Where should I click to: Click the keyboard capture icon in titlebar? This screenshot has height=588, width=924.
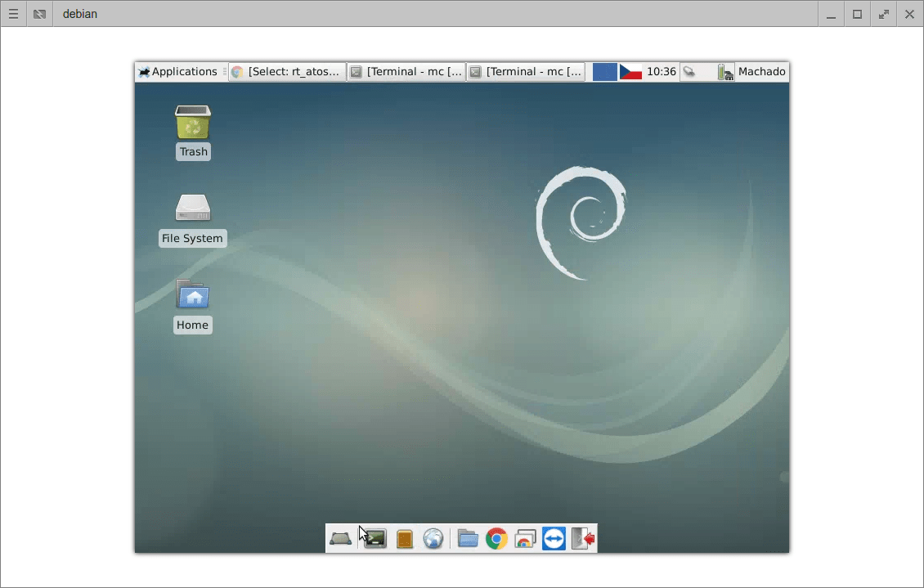pos(39,14)
